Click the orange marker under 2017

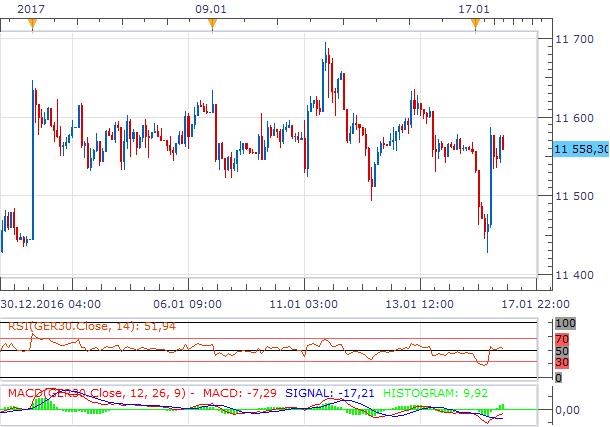32,25
